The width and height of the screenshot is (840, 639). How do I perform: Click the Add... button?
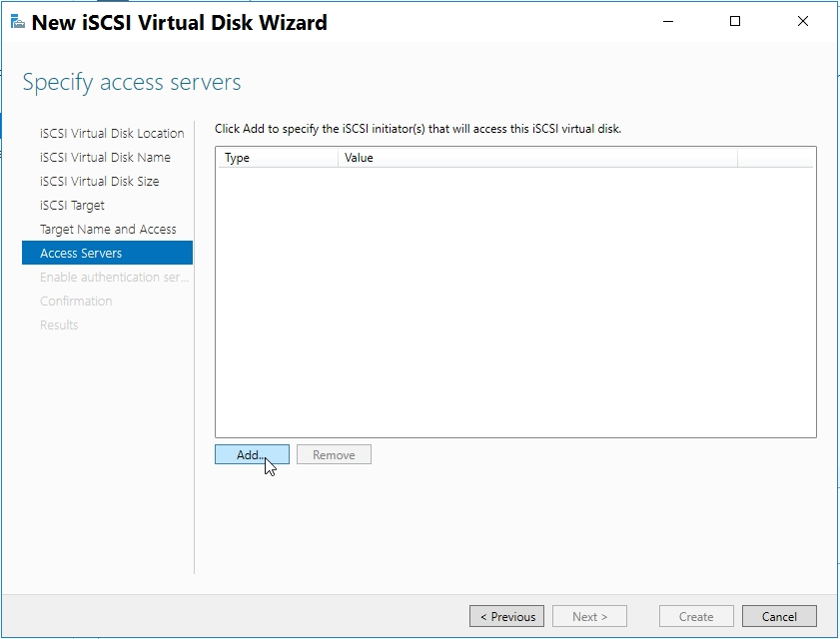[x=252, y=454]
